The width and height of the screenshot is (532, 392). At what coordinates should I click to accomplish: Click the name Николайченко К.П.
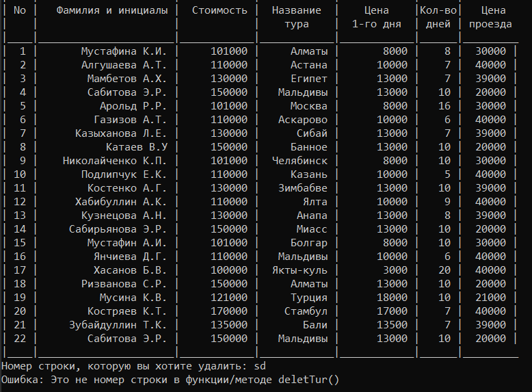pyautogui.click(x=115, y=161)
